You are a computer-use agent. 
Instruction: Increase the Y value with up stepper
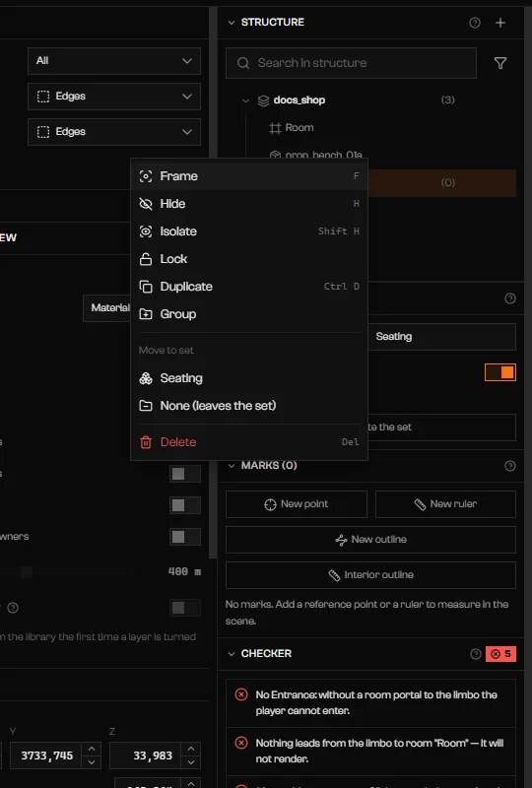(91, 749)
